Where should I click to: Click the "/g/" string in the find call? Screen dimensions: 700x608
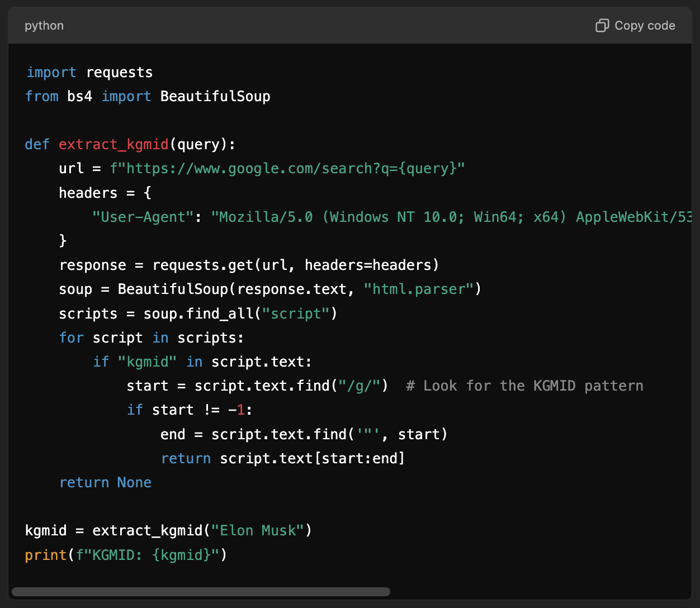(x=359, y=386)
